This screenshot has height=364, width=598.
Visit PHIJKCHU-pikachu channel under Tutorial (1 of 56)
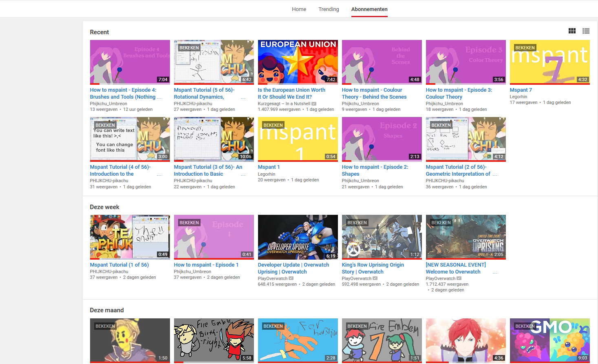[109, 271]
